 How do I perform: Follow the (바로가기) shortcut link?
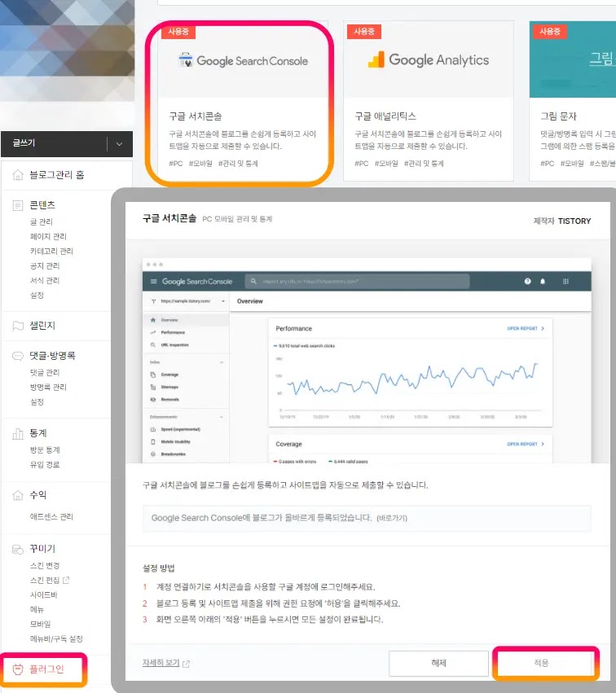tap(392, 518)
